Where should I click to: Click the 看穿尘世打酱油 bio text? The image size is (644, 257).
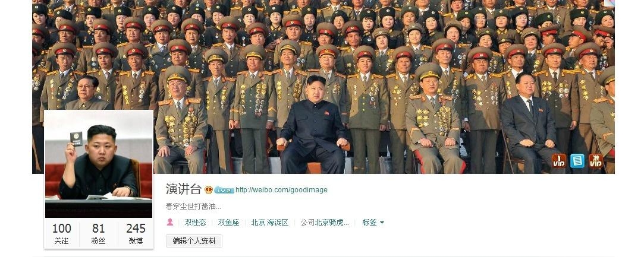coord(193,206)
